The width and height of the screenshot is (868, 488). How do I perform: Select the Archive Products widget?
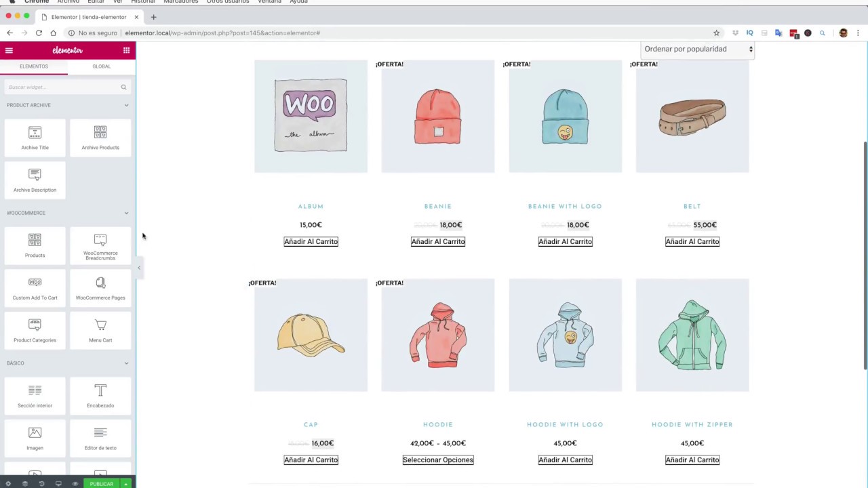point(100,138)
